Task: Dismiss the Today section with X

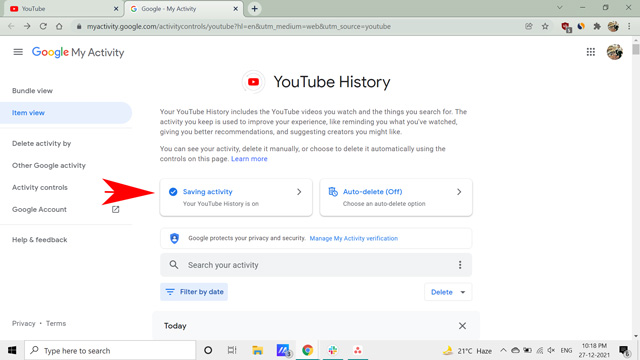Action: [x=462, y=326]
